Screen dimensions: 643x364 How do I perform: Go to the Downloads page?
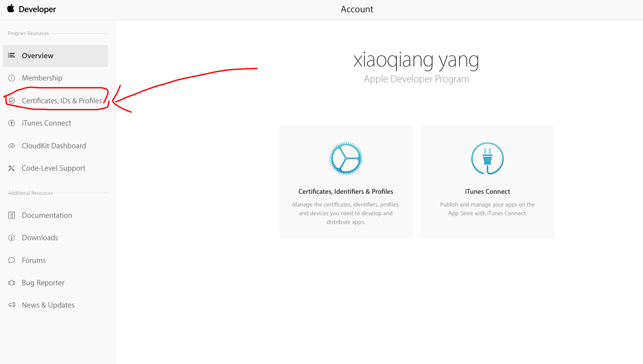(x=40, y=238)
